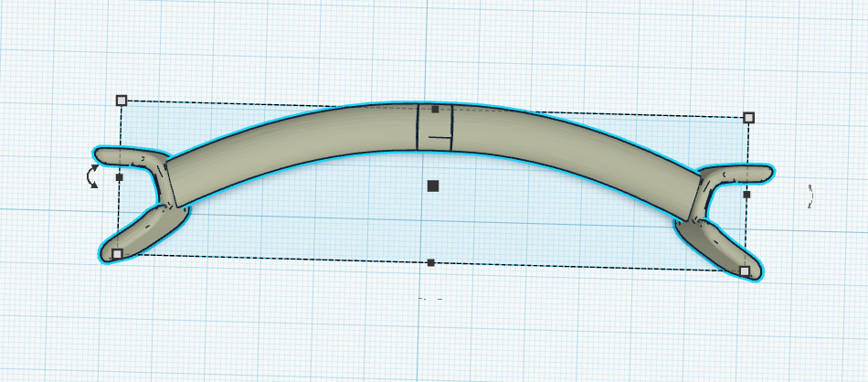Click the large black center square handle
Image resolution: width=868 pixels, height=382 pixels.
433,186
